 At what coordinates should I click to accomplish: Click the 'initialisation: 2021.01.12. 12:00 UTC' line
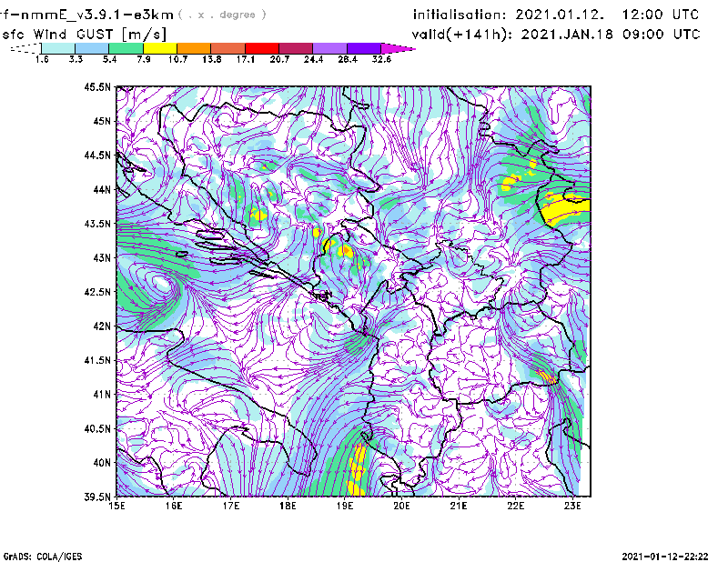point(556,15)
